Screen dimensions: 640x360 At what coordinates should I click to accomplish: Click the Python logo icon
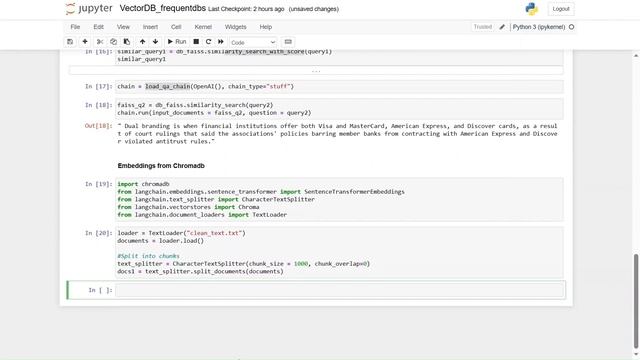tap(531, 9)
